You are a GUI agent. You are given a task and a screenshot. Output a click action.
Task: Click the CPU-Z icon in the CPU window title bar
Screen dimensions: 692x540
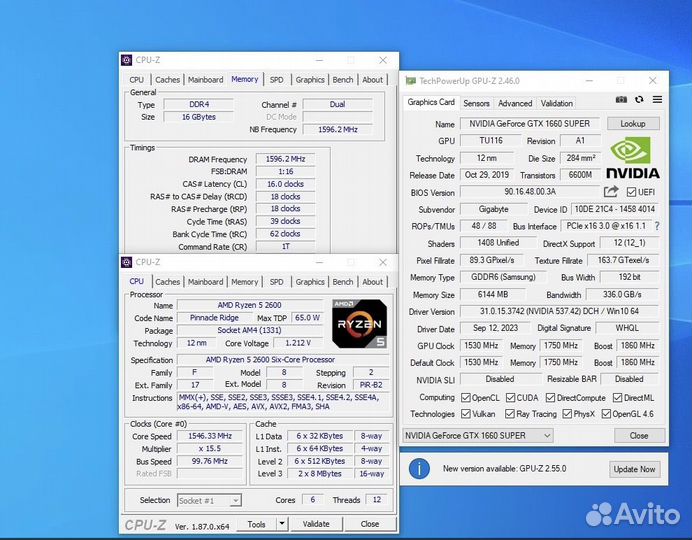point(127,262)
